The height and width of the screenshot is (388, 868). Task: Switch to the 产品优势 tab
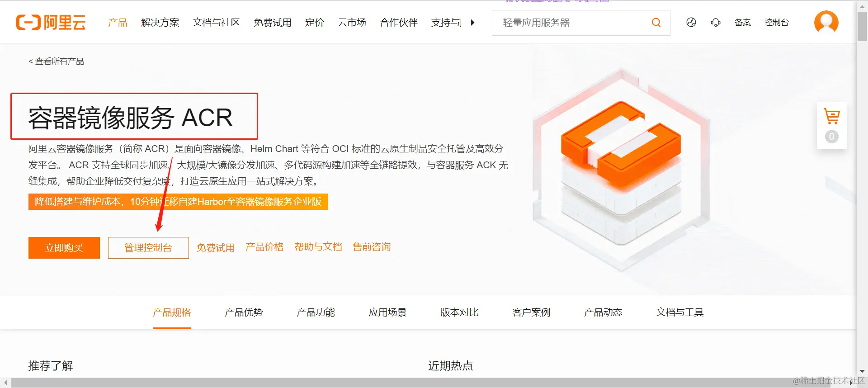click(x=244, y=312)
